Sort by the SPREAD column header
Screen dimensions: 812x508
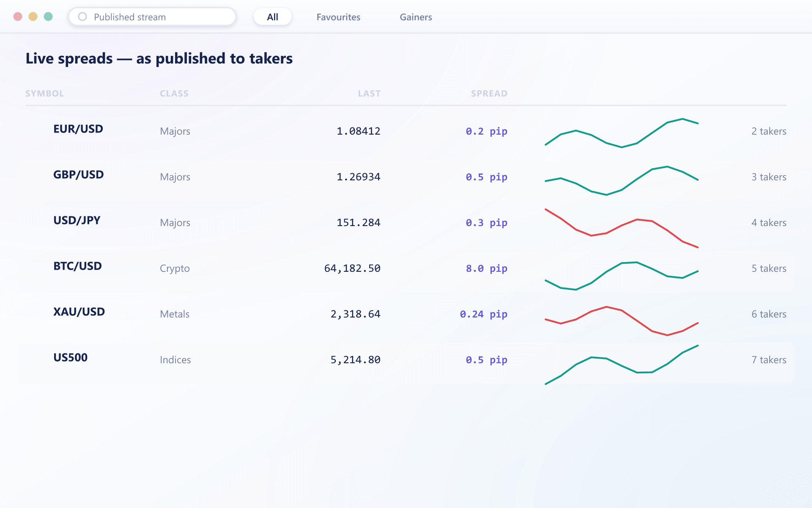pyautogui.click(x=489, y=94)
